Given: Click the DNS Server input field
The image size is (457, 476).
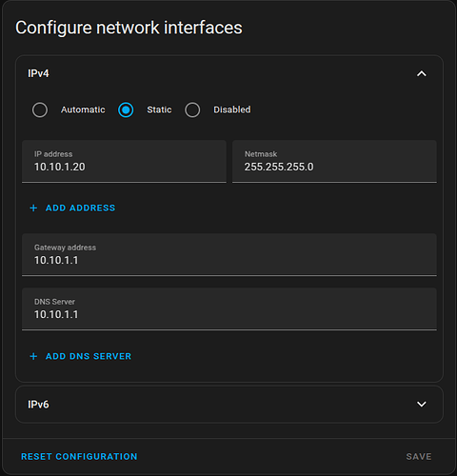Looking at the screenshot, I should pos(229,308).
